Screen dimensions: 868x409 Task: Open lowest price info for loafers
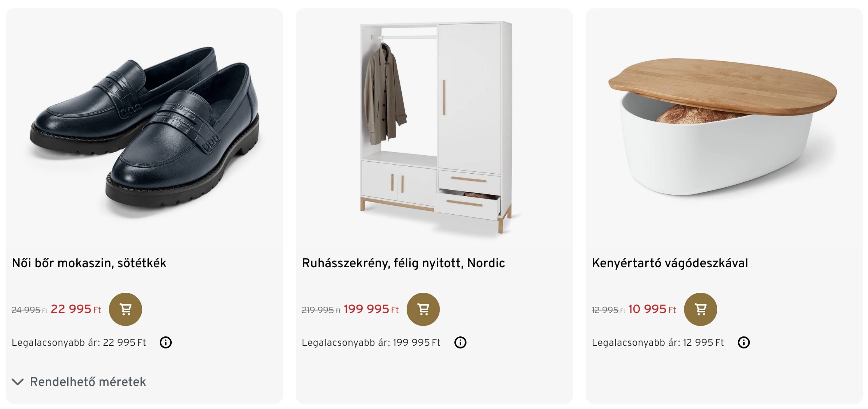(165, 342)
